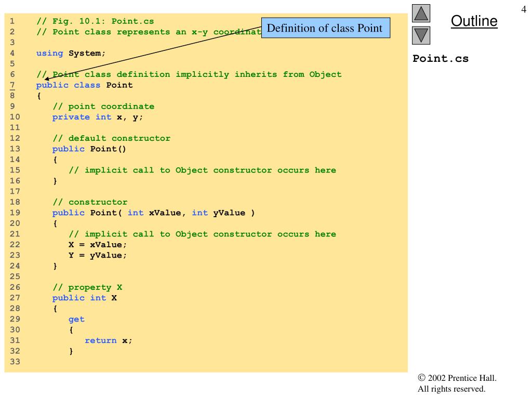Click the line 18 "// constructor" comment

pos(90,202)
